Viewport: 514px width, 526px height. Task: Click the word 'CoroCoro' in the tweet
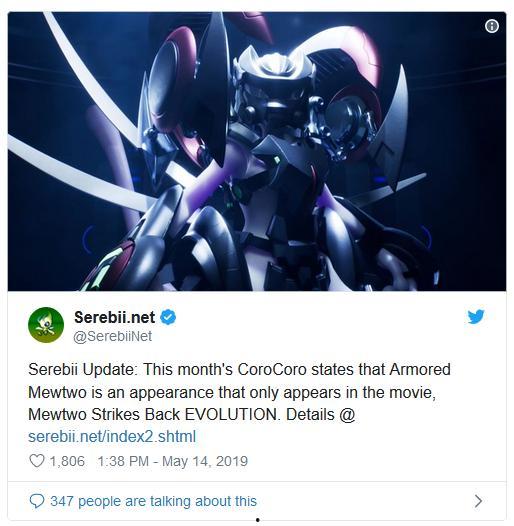272,370
